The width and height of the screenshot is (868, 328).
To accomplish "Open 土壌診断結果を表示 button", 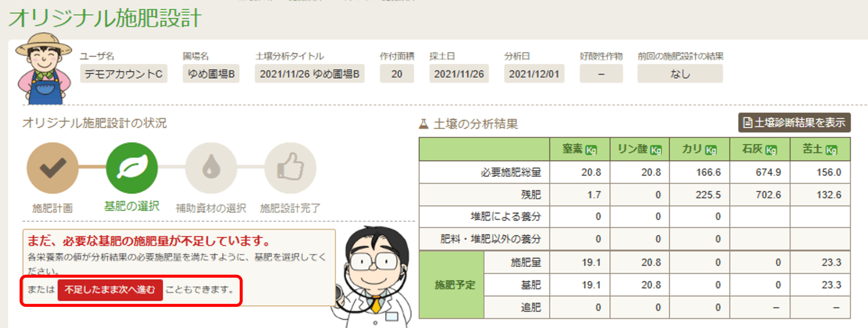I will click(x=794, y=123).
